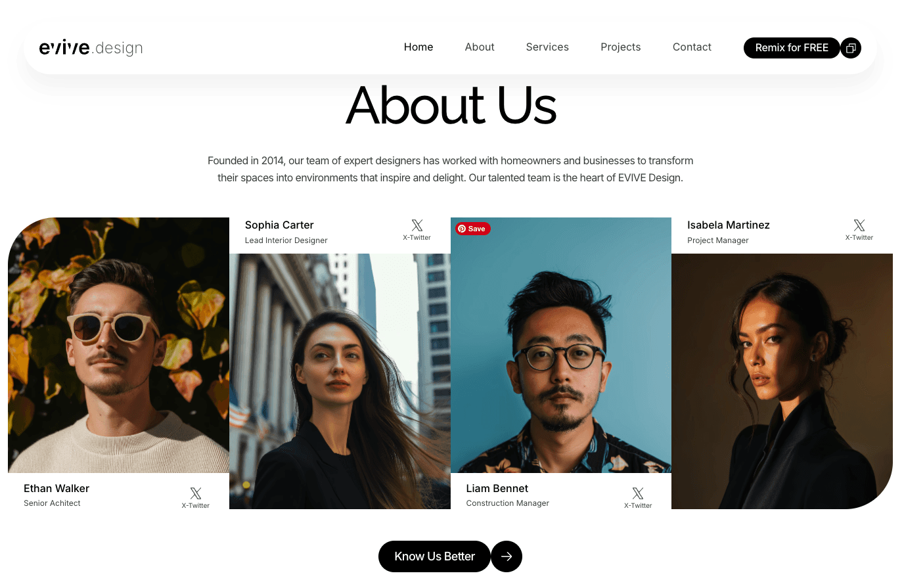Select Isabela Martinez's portrait photo
Screen dimensions: 904x588
click(x=782, y=382)
